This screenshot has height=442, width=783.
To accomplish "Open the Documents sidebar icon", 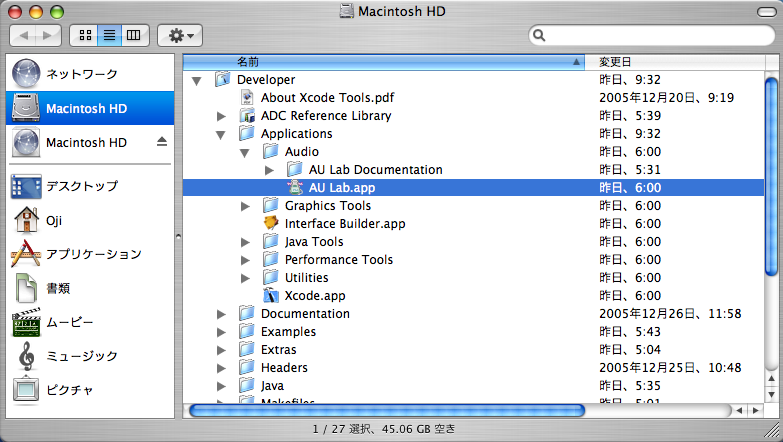I will 26,288.
